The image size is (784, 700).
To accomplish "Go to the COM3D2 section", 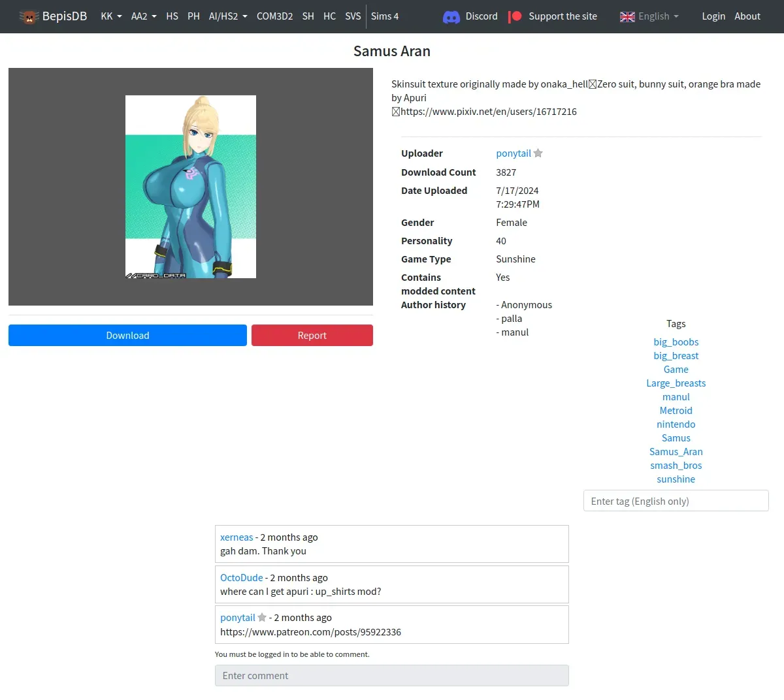I will pyautogui.click(x=274, y=16).
